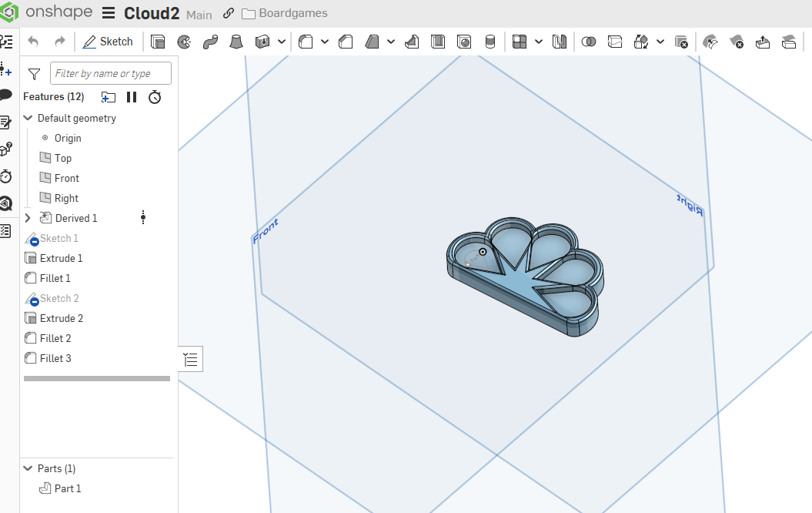The width and height of the screenshot is (812, 513).
Task: Open the Onshape hamburger document menu
Action: pos(109,13)
